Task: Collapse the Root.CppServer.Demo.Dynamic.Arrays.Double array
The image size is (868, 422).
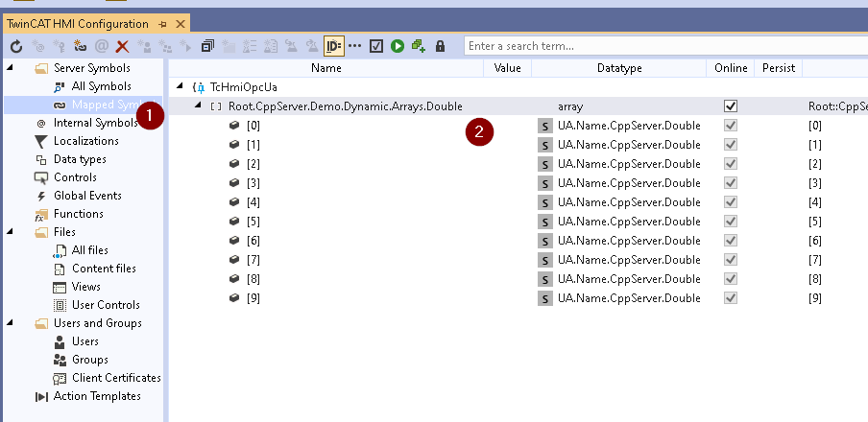Action: click(198, 105)
